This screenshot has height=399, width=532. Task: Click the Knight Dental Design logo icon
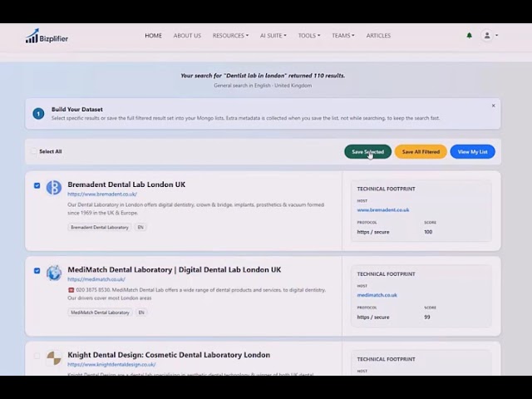[x=54, y=358]
